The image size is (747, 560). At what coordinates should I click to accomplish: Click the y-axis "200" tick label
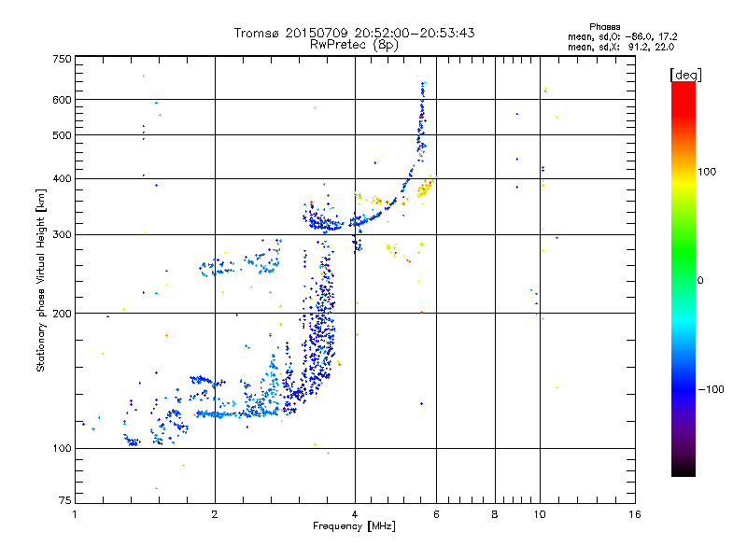pos(62,314)
